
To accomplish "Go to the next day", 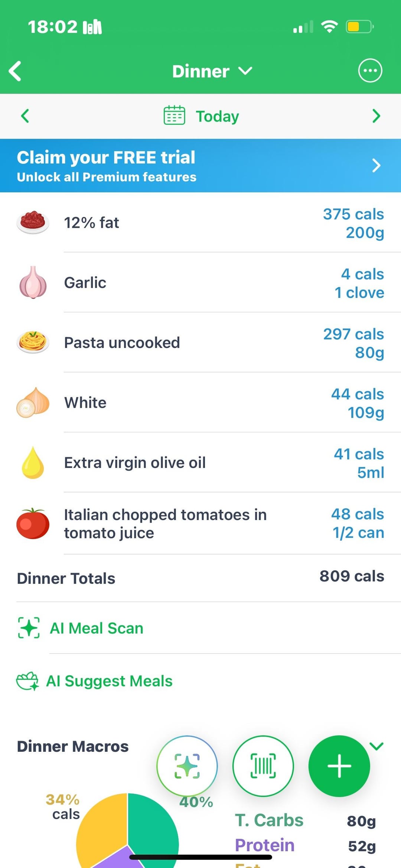I will [x=376, y=116].
